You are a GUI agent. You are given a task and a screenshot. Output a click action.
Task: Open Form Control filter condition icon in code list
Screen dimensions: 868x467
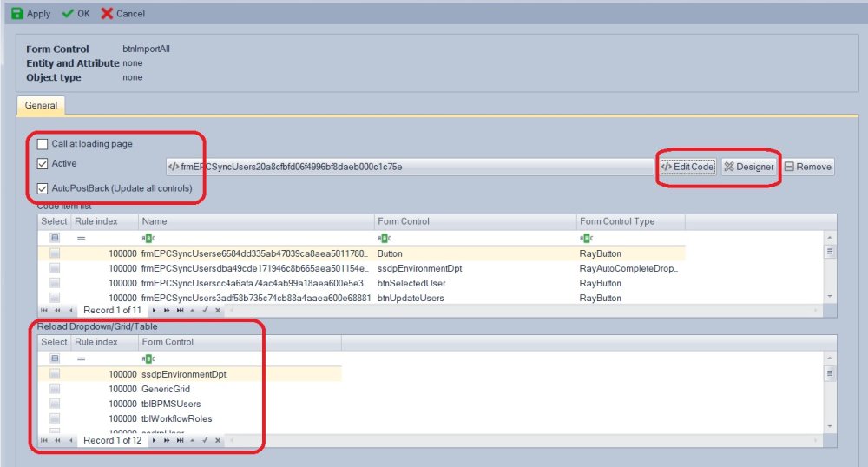tap(385, 238)
